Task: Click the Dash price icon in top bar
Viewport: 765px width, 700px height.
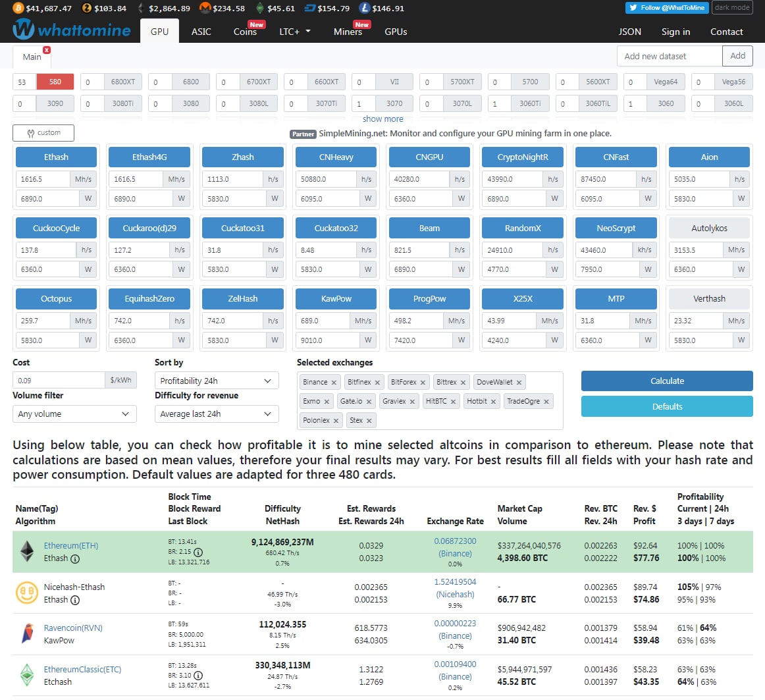Action: [309, 8]
